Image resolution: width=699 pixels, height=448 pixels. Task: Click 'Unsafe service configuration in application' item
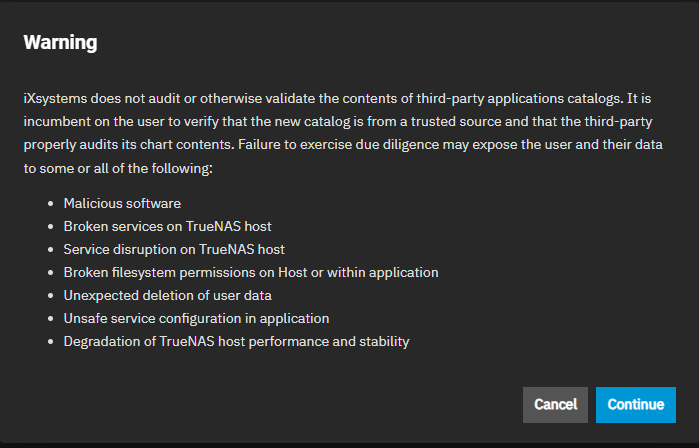click(196, 318)
